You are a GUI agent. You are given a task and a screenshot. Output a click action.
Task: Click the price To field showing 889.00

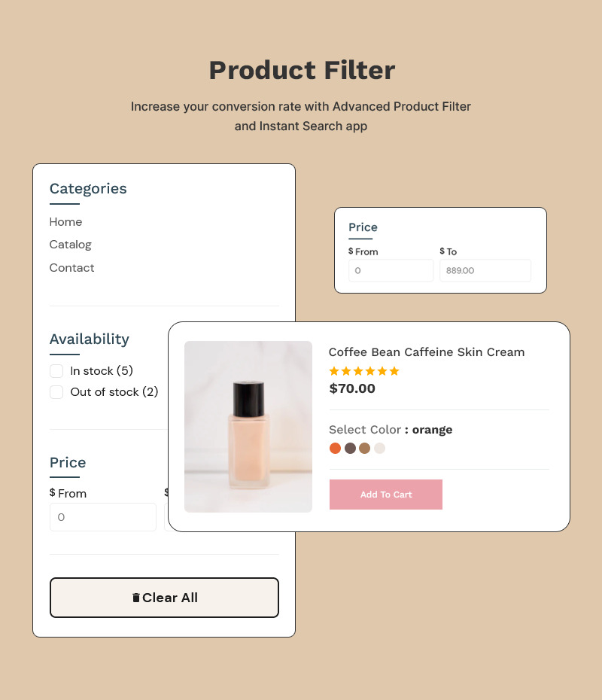click(x=485, y=269)
